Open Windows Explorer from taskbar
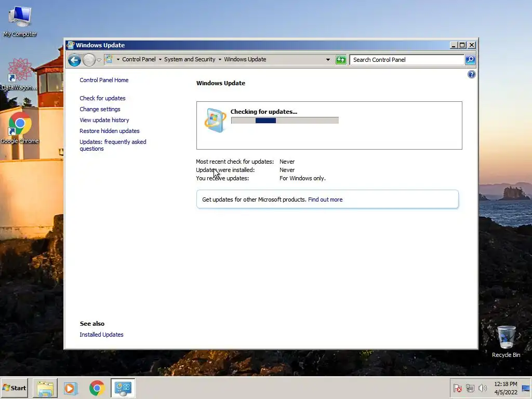Image resolution: width=532 pixels, height=399 pixels. tap(45, 388)
